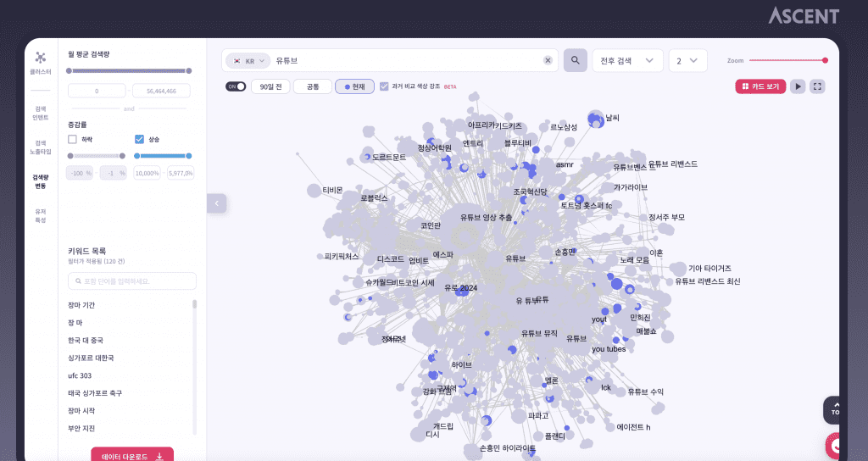Collapse the left filter panel
Screen dimensions: 868x461
click(x=216, y=203)
